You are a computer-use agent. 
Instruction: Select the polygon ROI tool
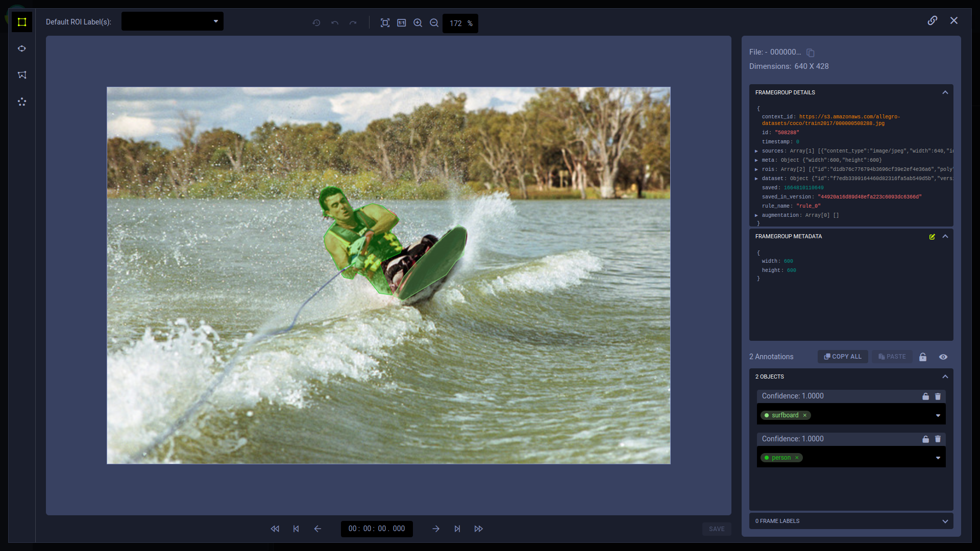(x=22, y=75)
